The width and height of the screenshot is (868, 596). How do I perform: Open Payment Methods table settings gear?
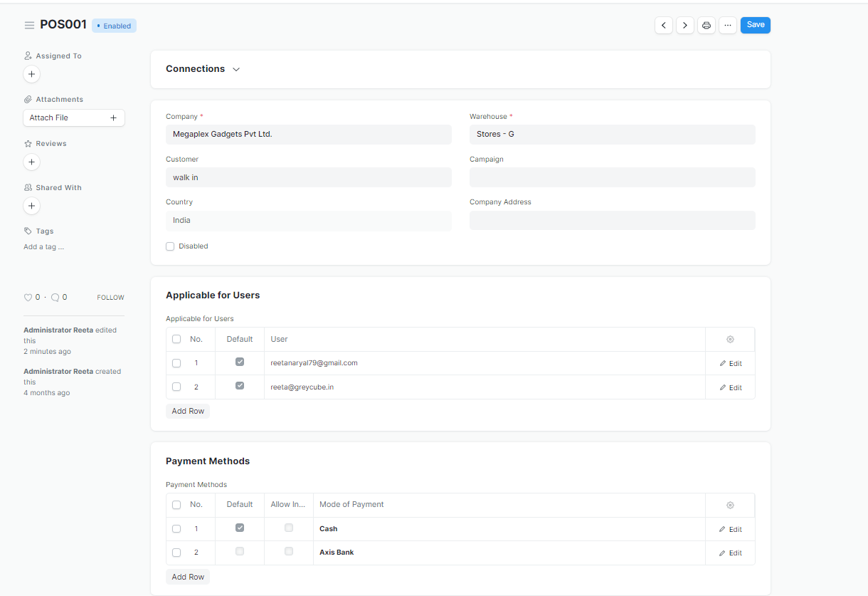(x=730, y=506)
